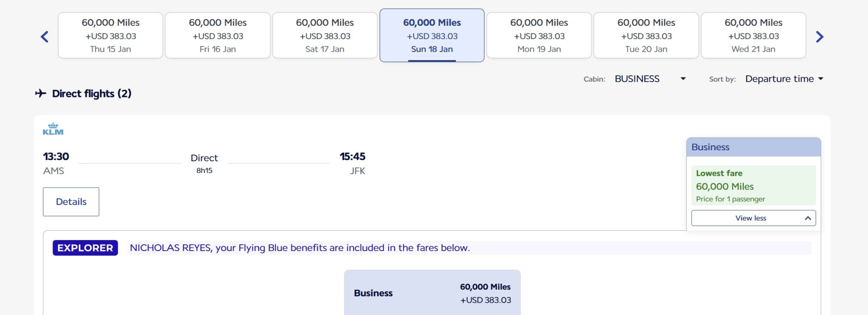Click the next dates right arrow
868x315 pixels.
[820, 37]
